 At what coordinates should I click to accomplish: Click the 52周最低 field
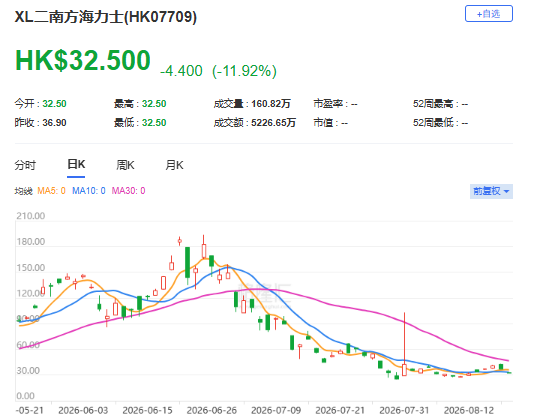coord(440,122)
